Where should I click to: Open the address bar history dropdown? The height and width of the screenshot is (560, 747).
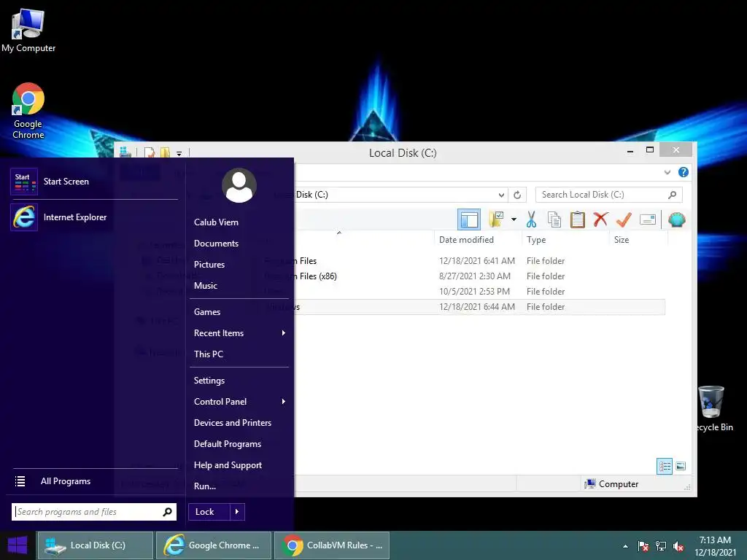click(x=501, y=195)
